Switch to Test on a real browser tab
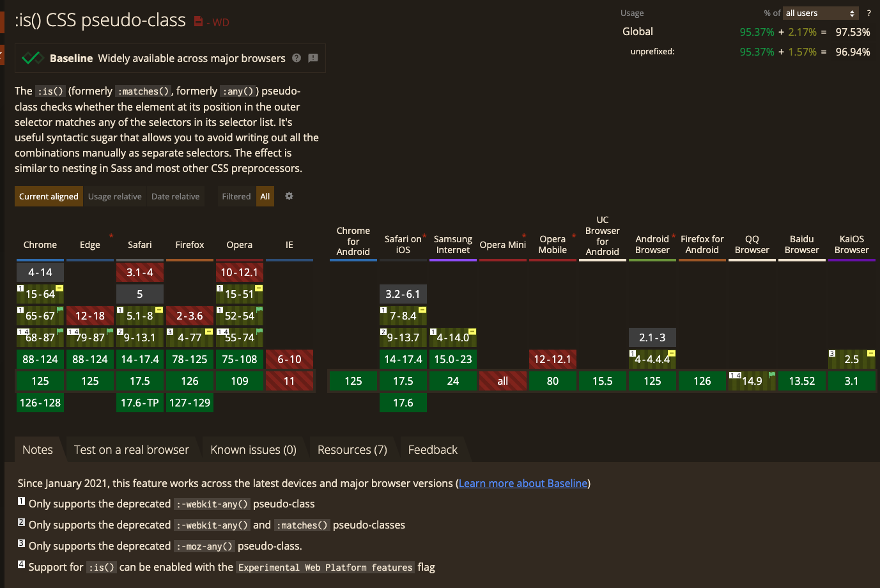This screenshot has width=880, height=588. (132, 450)
